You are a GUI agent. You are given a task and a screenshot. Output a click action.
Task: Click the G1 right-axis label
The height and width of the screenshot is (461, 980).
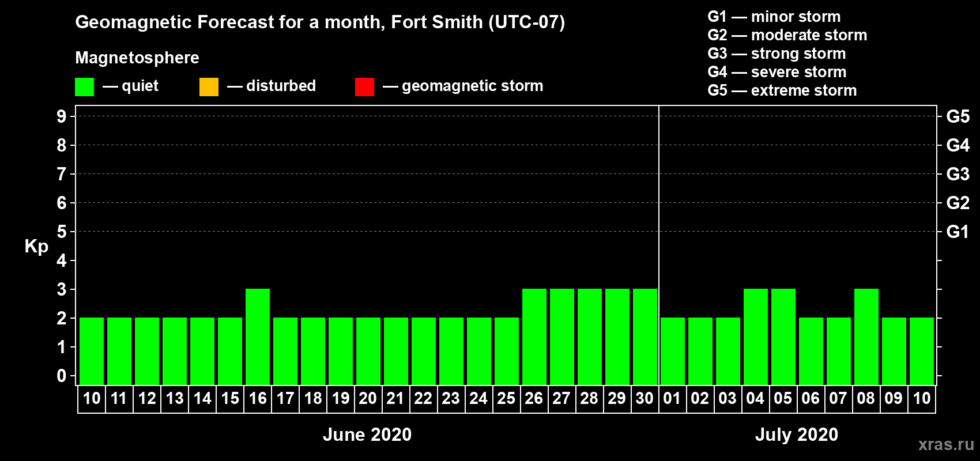pos(958,232)
